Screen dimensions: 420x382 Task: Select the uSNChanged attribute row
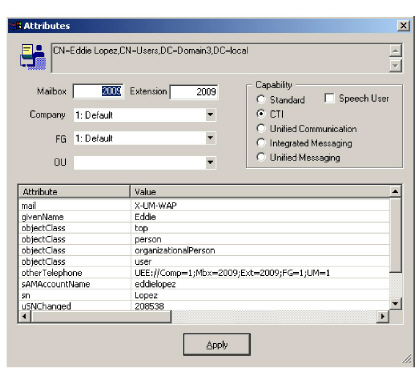click(204, 306)
